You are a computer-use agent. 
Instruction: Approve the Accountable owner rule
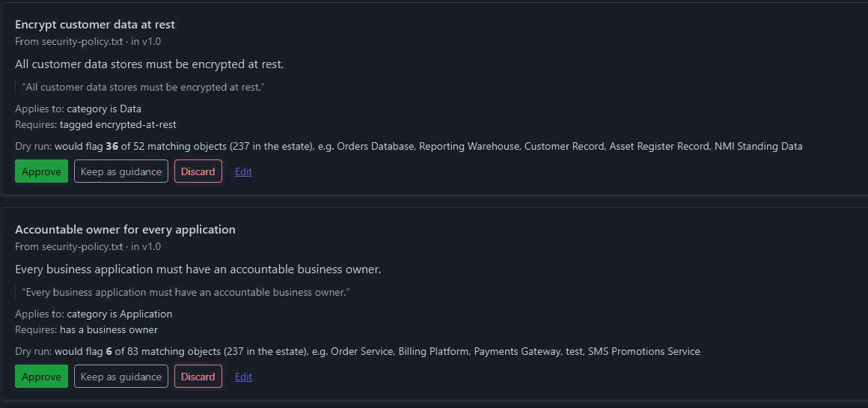pyautogui.click(x=41, y=377)
